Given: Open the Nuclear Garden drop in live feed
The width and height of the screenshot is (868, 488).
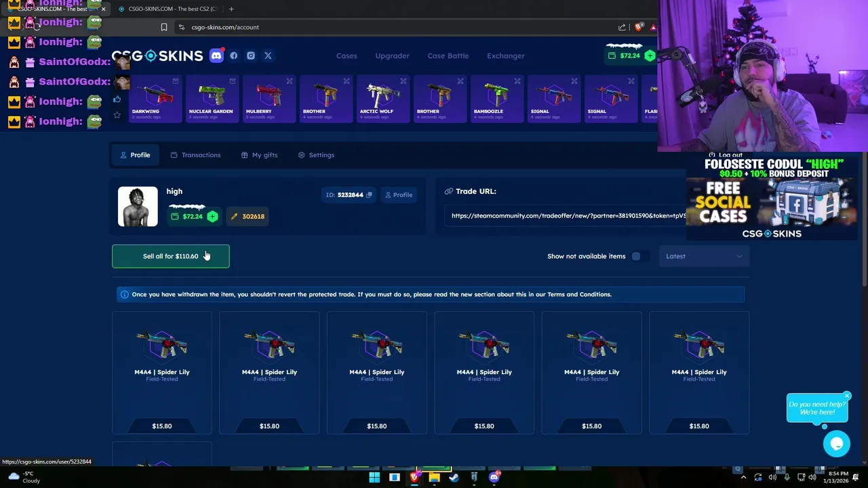Looking at the screenshot, I should [x=211, y=98].
